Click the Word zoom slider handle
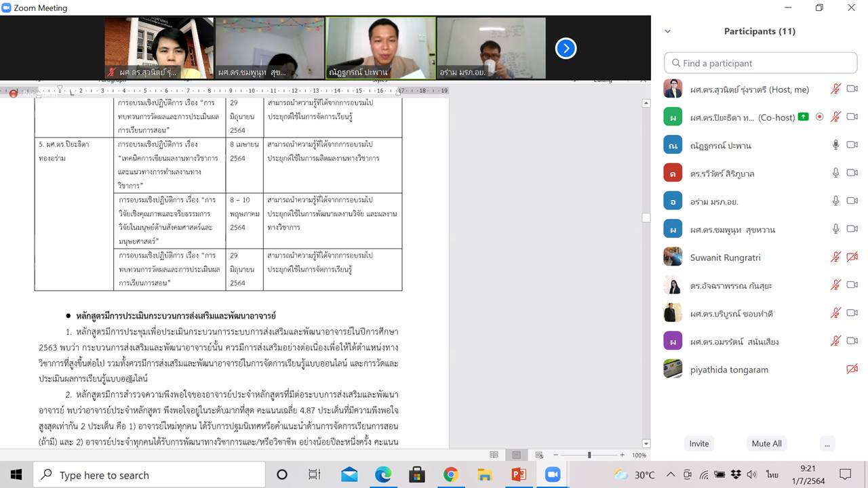 tap(589, 455)
